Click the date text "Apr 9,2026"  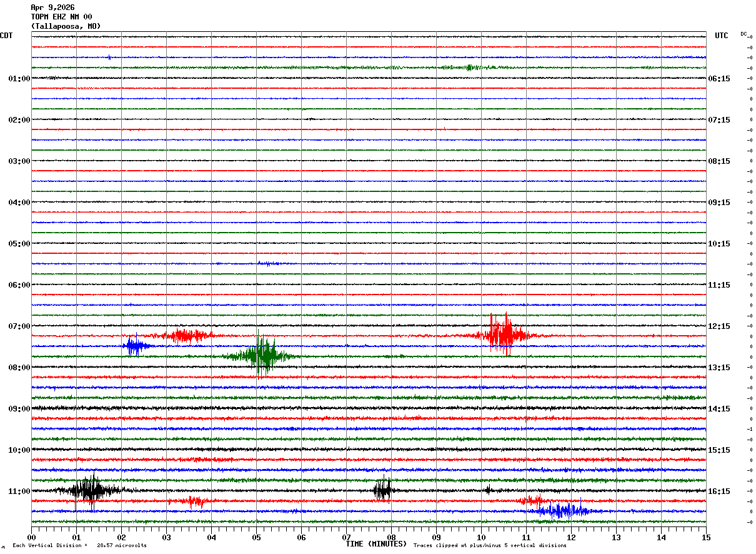click(x=52, y=8)
